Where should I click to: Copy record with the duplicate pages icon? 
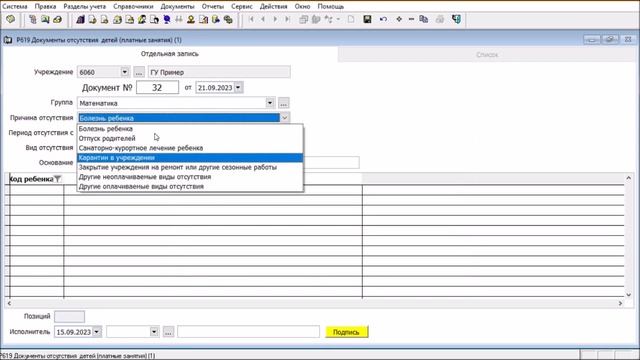tap(424, 19)
